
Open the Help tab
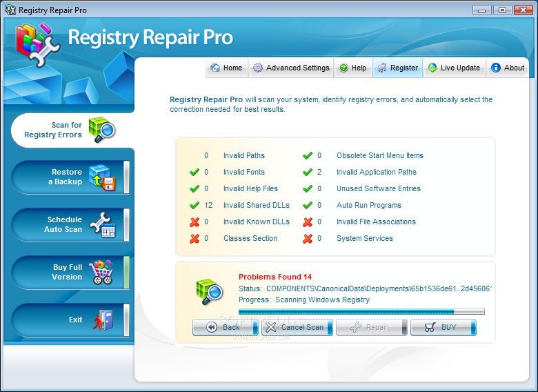point(353,68)
